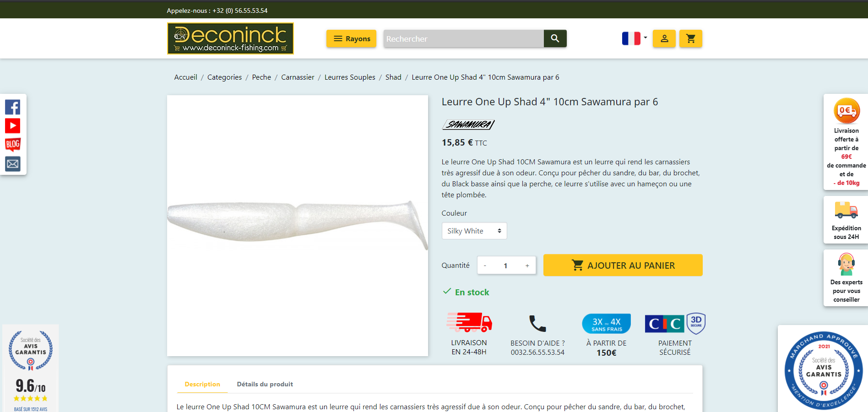
Task: Open the Silky White color dropdown
Action: pos(474,231)
